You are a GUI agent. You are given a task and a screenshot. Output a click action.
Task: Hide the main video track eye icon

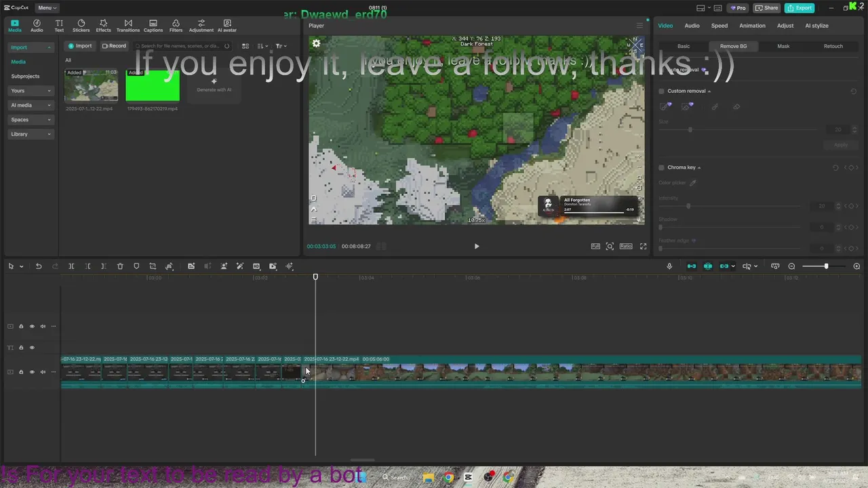click(x=32, y=372)
